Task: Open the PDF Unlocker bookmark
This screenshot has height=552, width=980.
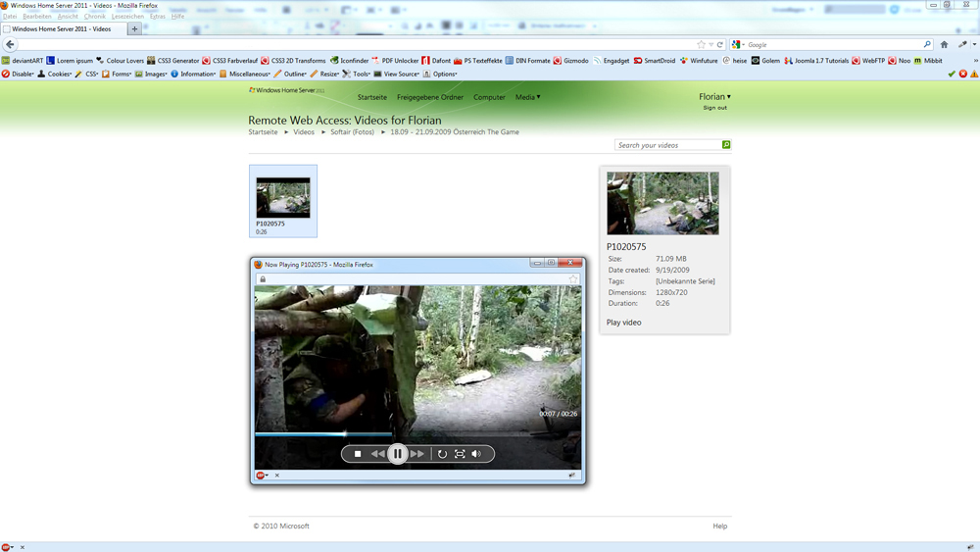Action: pyautogui.click(x=395, y=61)
